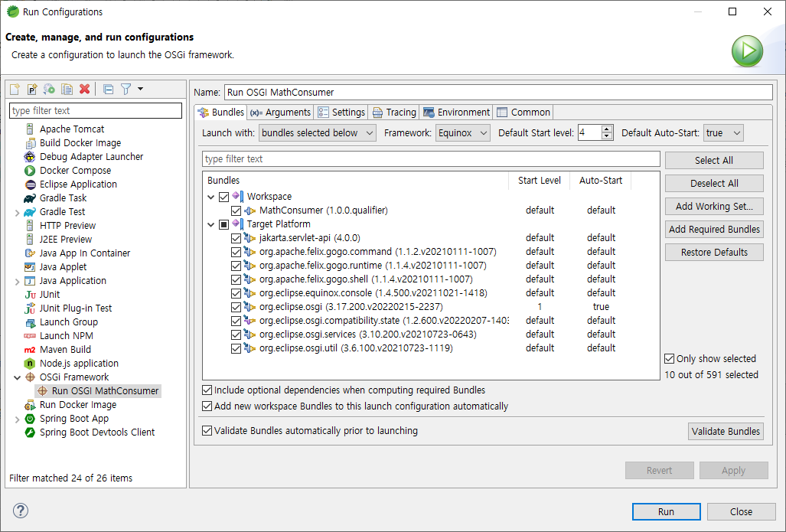The height and width of the screenshot is (532, 786).
Task: Open the Launch with dropdown
Action: tap(318, 133)
